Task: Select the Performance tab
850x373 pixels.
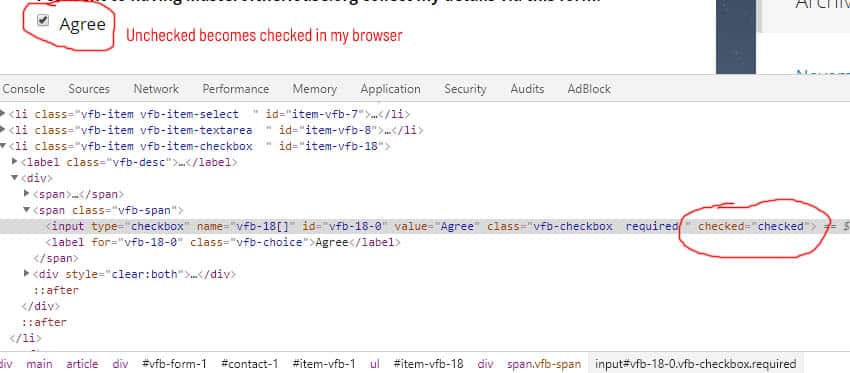Action: pos(236,89)
